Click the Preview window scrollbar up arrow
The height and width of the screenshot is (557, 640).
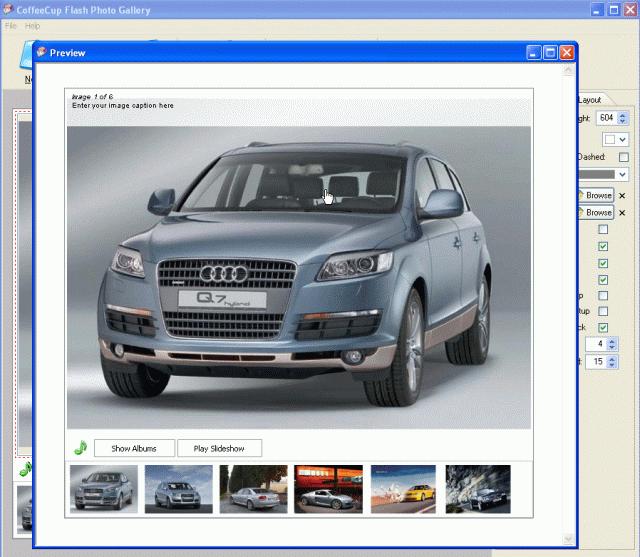pos(568,70)
